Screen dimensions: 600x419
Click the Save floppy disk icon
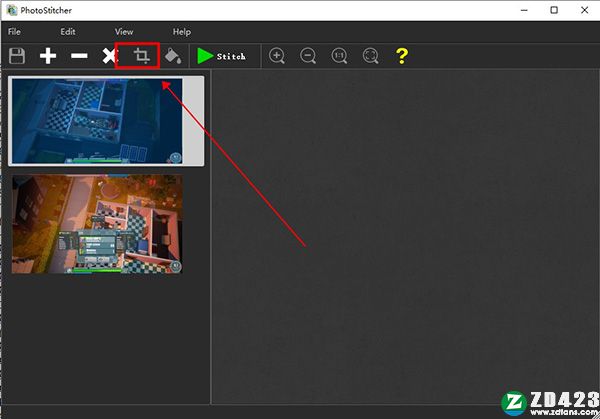17,56
